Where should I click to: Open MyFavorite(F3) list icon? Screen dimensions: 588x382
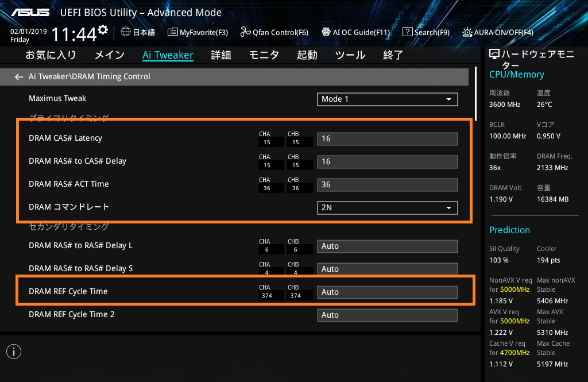[172, 32]
